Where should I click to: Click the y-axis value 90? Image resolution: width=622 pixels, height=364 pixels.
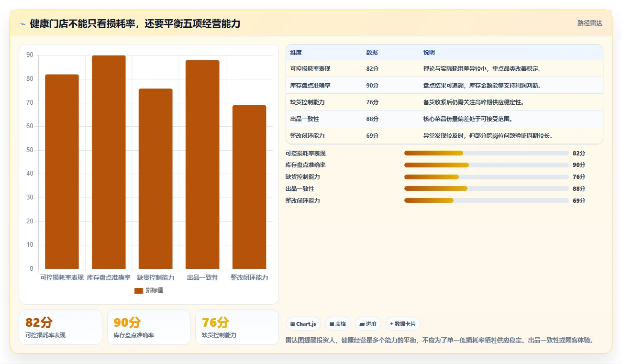[30, 55]
